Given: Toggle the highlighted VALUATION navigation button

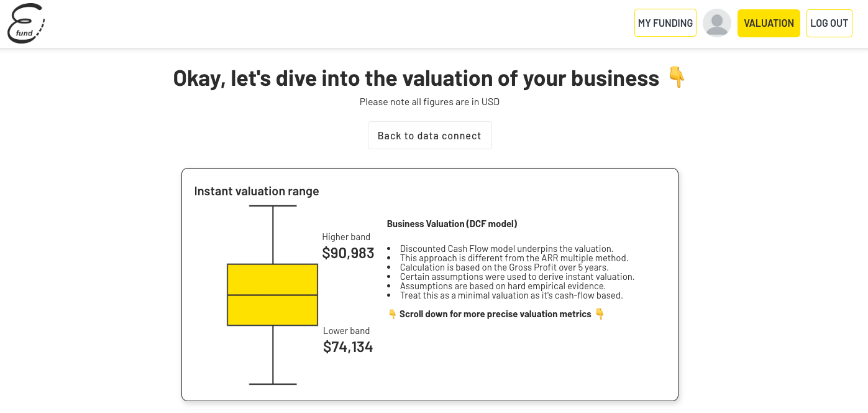Looking at the screenshot, I should tap(769, 22).
